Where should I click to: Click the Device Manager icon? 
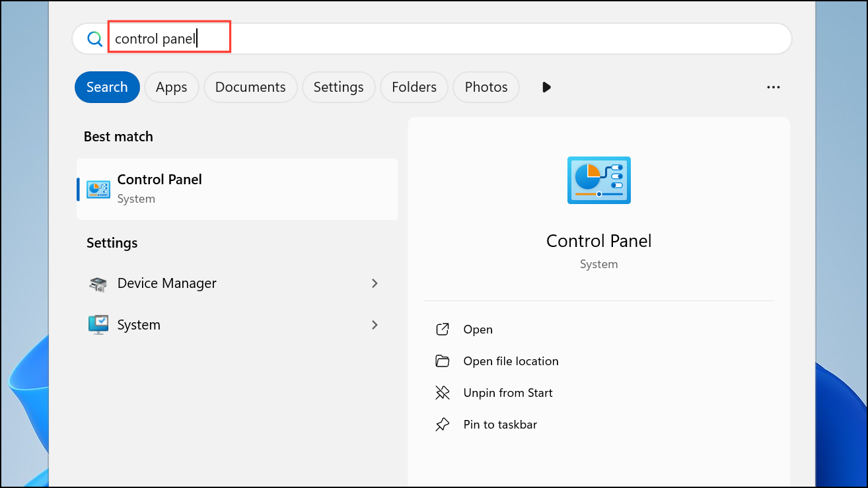[98, 284]
